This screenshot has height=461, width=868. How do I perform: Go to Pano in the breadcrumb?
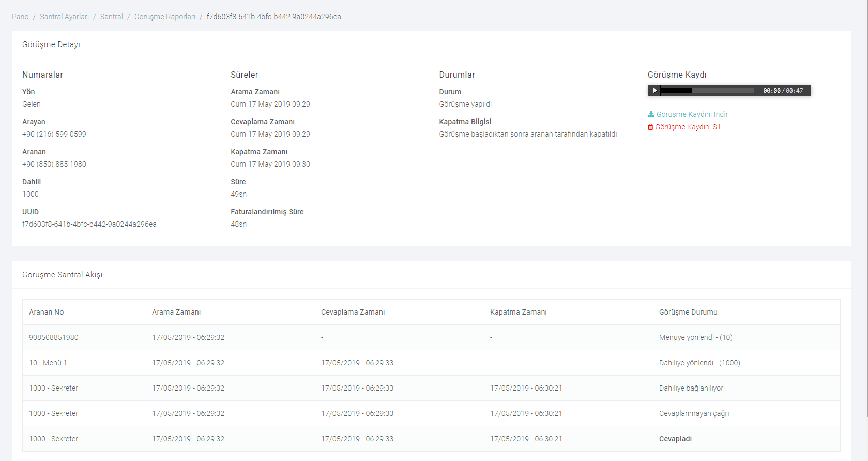pos(20,17)
